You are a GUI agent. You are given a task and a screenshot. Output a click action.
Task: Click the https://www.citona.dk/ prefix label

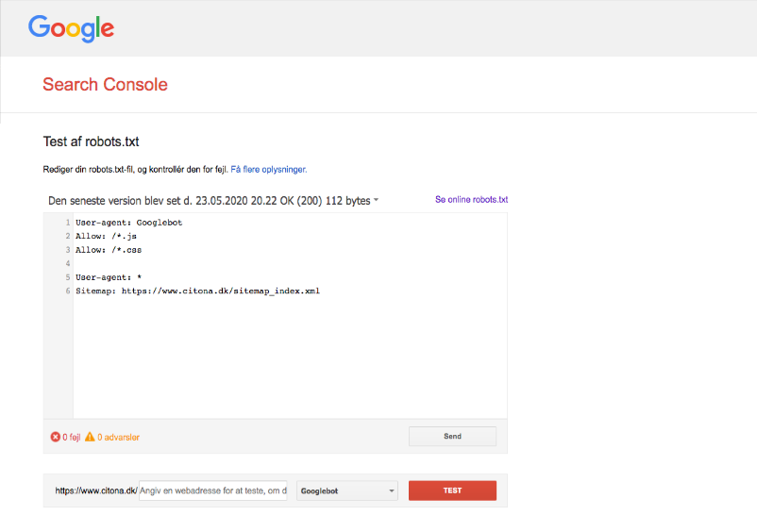pyautogui.click(x=96, y=490)
